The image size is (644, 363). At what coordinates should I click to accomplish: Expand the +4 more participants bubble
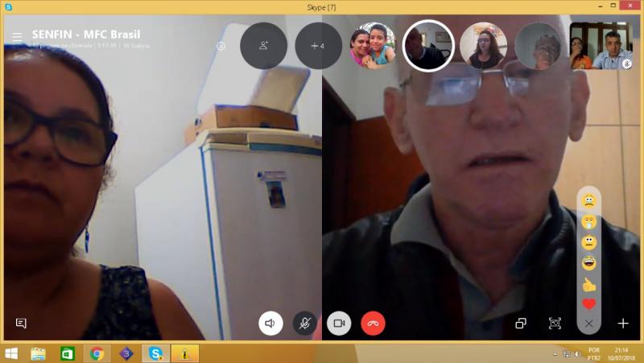(x=318, y=46)
